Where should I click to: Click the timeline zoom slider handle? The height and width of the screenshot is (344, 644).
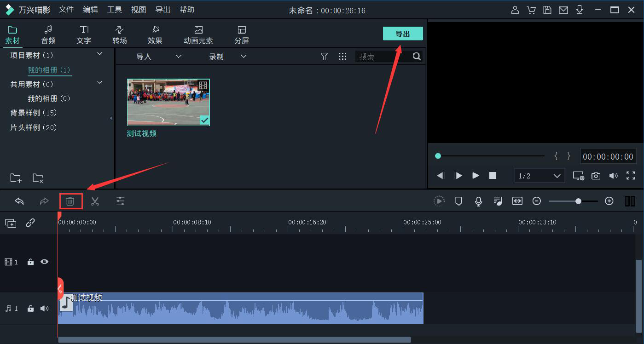point(578,201)
